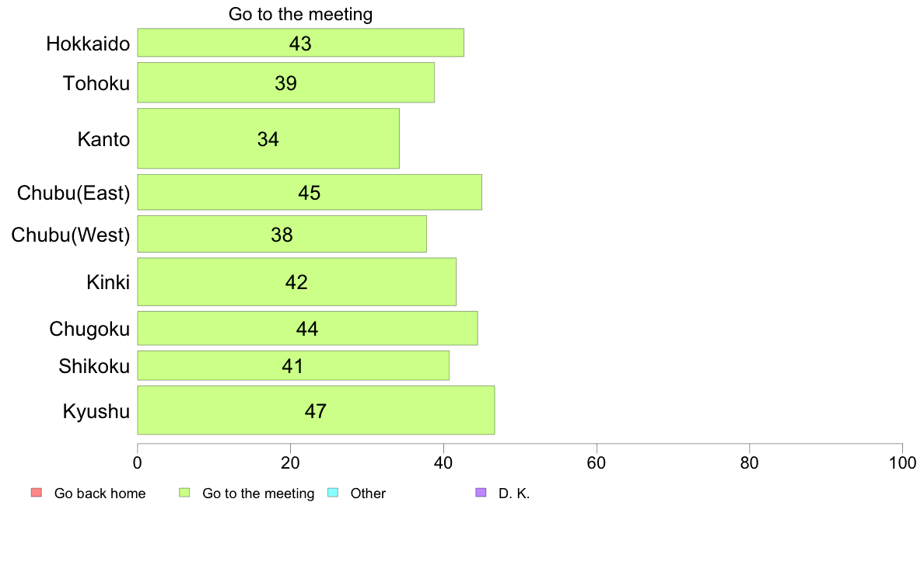Screen dimensions: 924x572
Task: Click the Hokkaido bar showing 43
Action: click(300, 43)
